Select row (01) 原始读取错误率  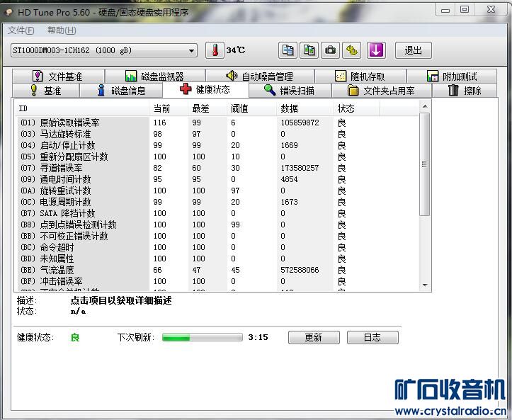217,123
